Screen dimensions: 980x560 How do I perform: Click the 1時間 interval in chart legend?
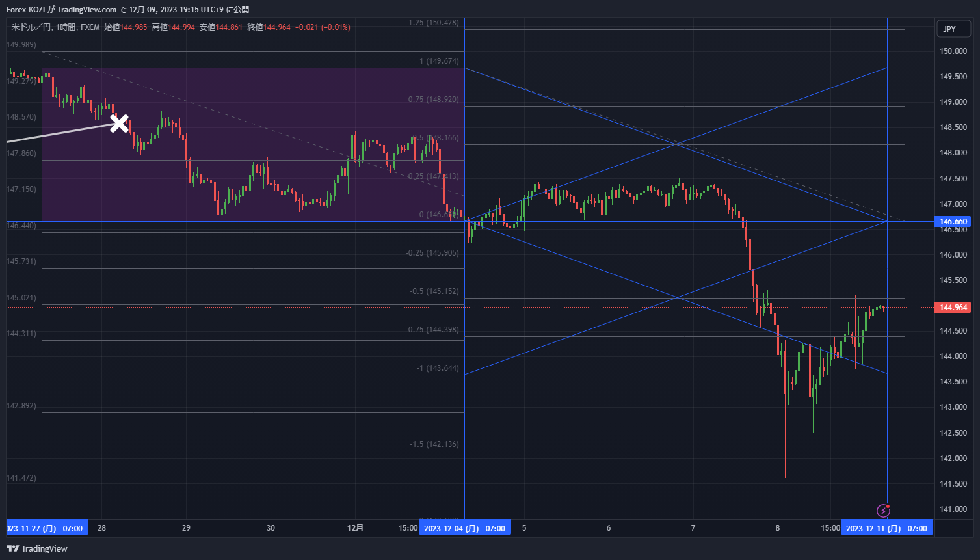pyautogui.click(x=66, y=27)
